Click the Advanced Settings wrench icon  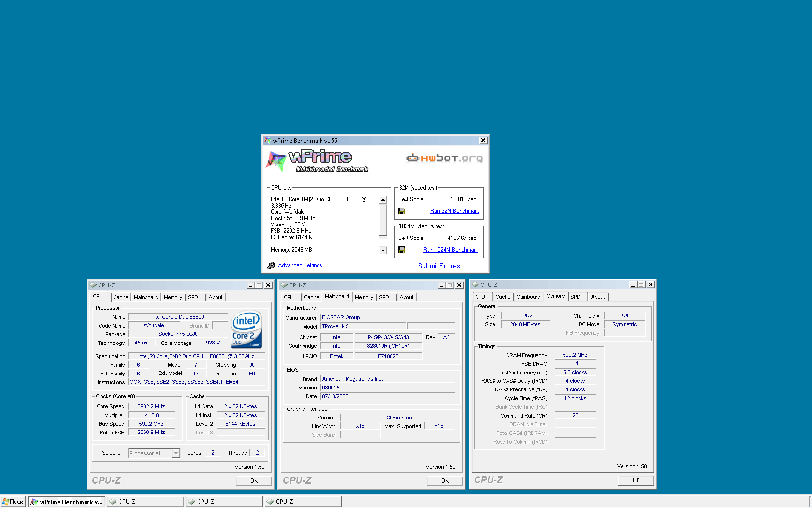271,265
